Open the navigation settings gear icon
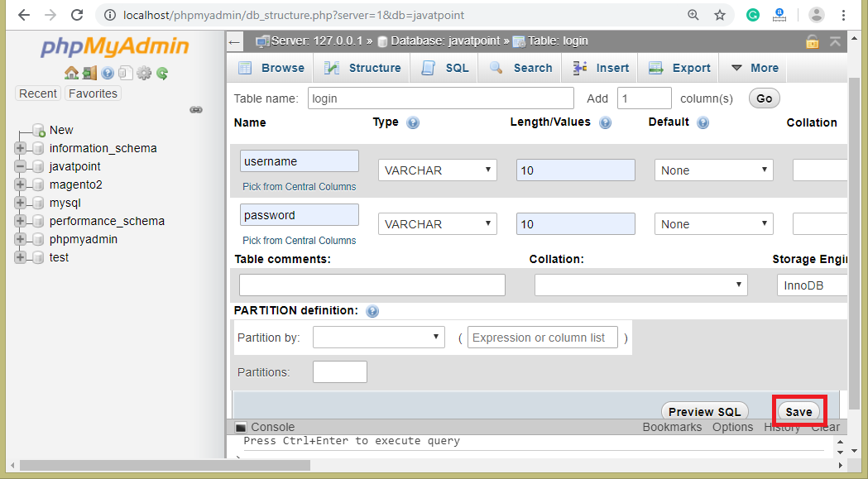This screenshot has height=479, width=868. click(x=144, y=73)
